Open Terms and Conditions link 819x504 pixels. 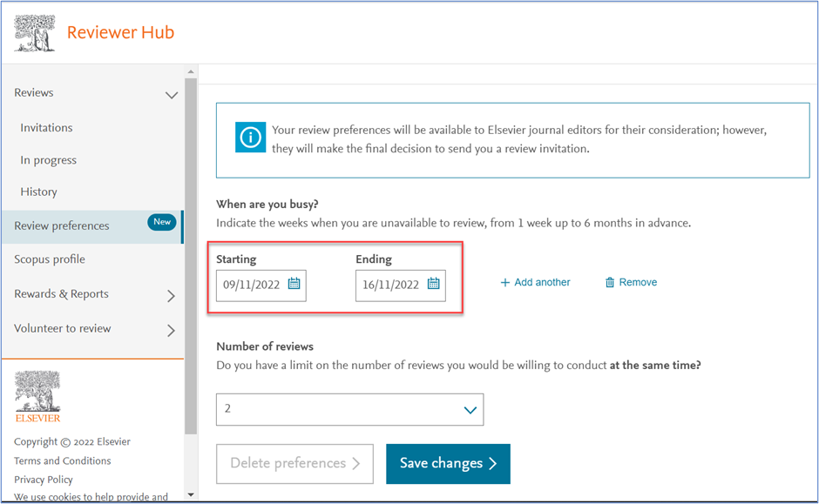pyautogui.click(x=62, y=460)
